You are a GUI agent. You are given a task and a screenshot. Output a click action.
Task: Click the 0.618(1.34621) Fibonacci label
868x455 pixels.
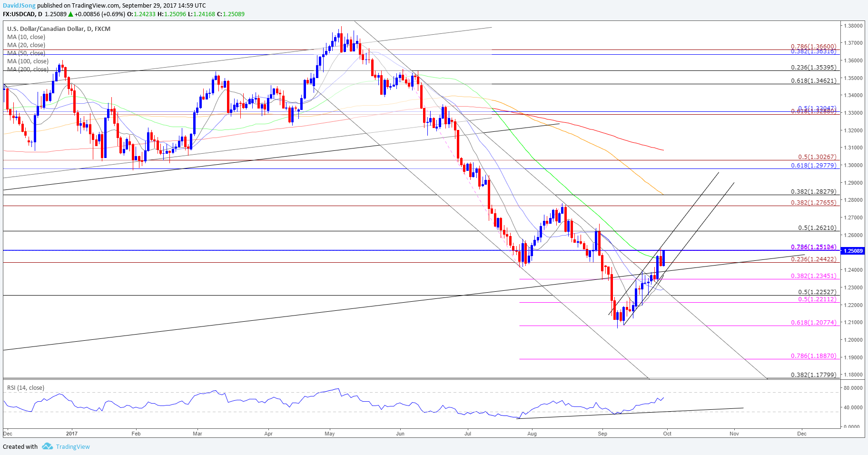(813, 81)
